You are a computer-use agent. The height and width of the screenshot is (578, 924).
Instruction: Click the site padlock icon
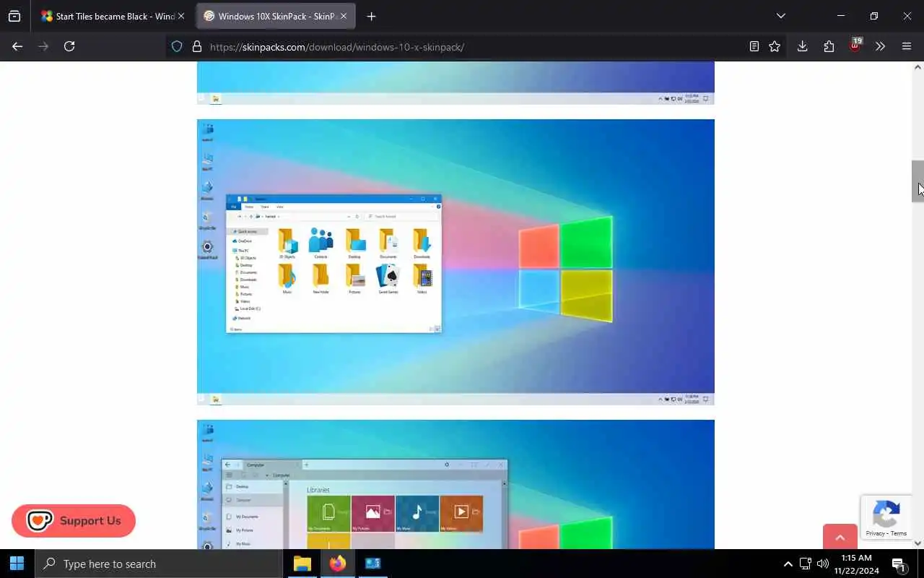click(x=196, y=46)
